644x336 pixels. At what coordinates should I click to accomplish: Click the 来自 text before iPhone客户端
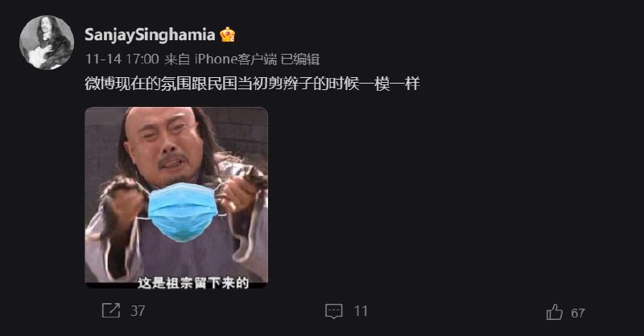pyautogui.click(x=177, y=59)
